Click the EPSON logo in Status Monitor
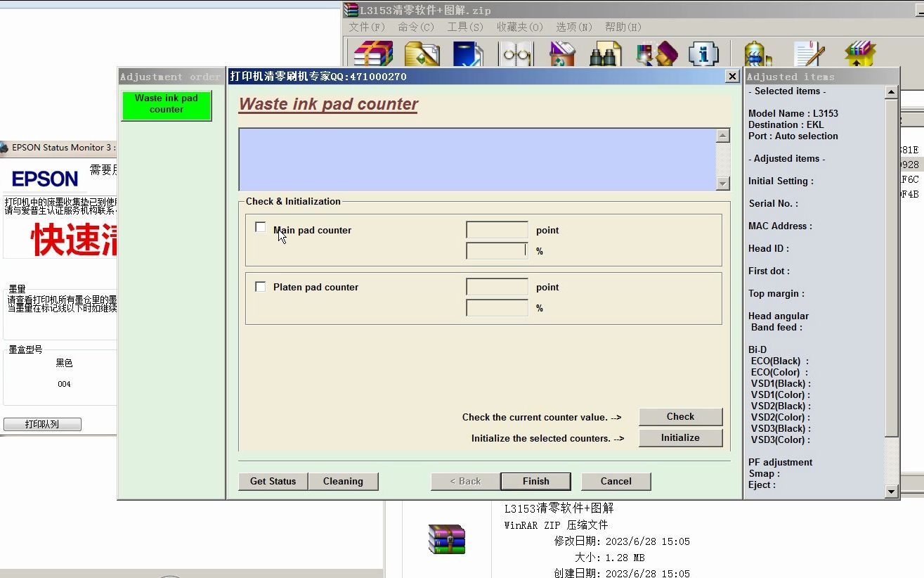The width and height of the screenshot is (924, 578). tap(45, 179)
